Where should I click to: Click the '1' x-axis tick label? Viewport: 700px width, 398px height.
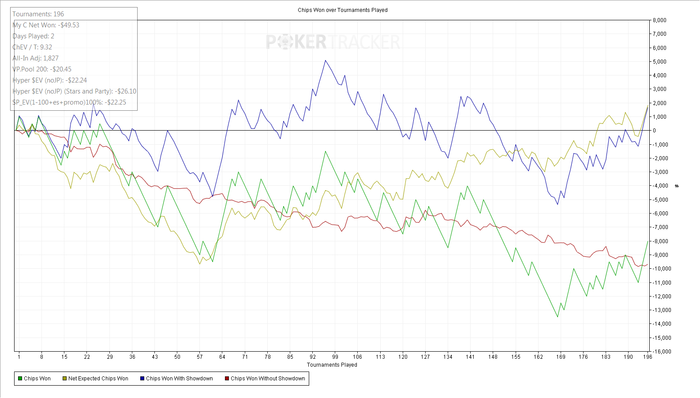tap(19, 357)
